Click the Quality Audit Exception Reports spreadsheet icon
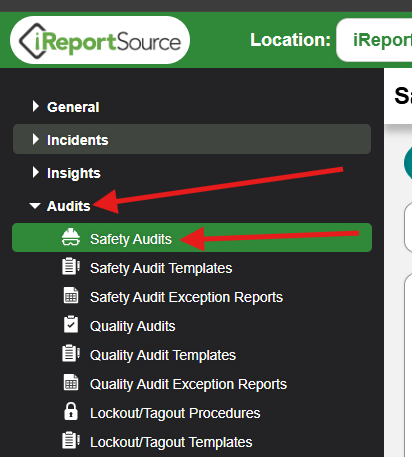This screenshot has height=457, width=412. pyautogui.click(x=71, y=382)
